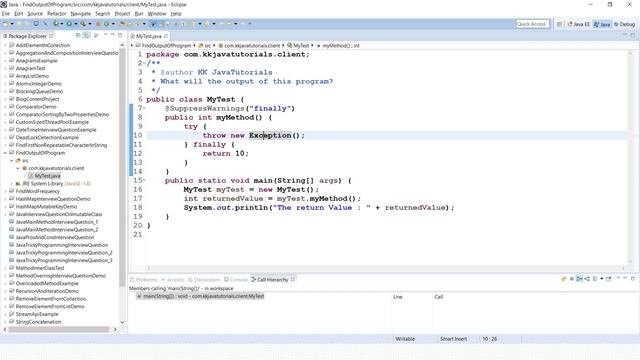The height and width of the screenshot is (360, 640).
Task: Select the ArrayListDemo project
Action: [32, 76]
